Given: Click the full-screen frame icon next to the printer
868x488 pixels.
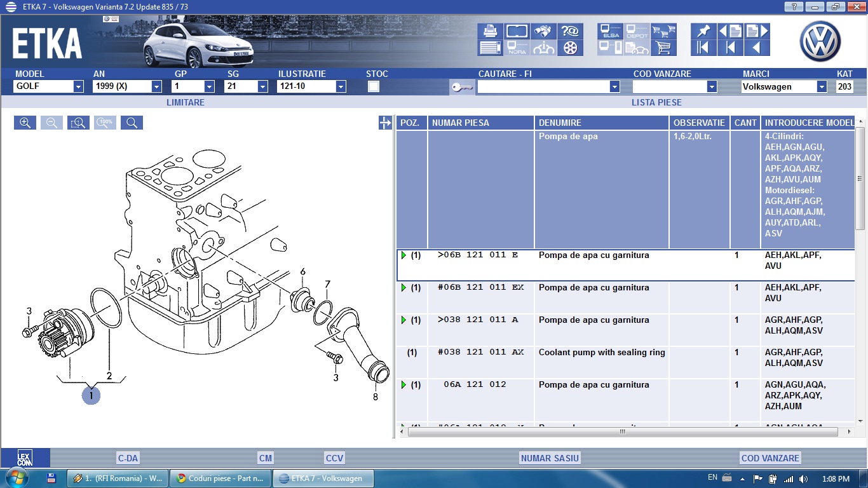Looking at the screenshot, I should [x=517, y=31].
